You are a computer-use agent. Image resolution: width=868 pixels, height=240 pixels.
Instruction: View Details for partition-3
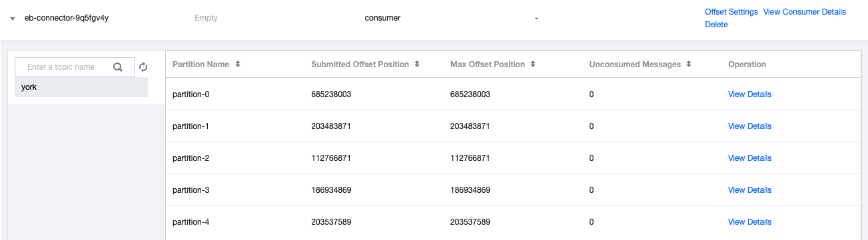click(x=749, y=190)
